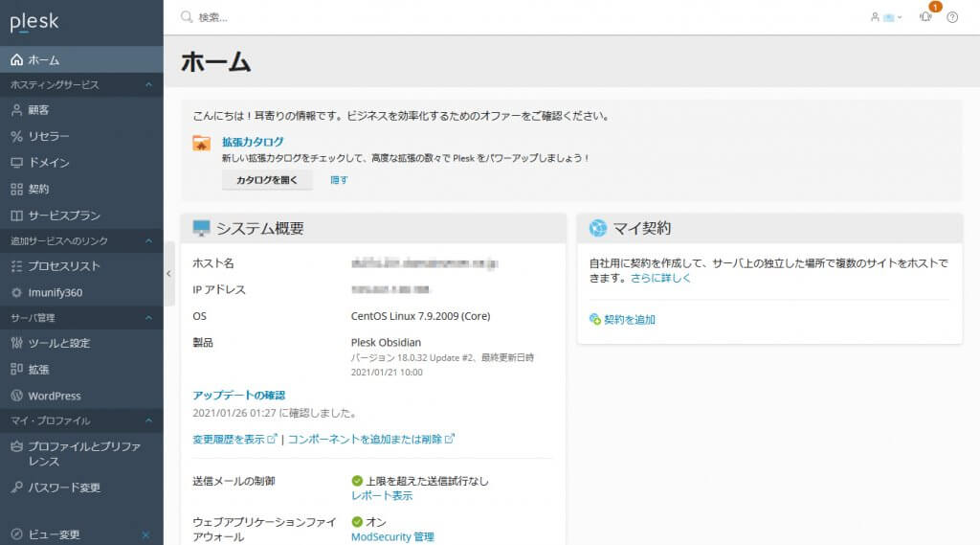This screenshot has width=980, height=545.
Task: Open the user account dropdown
Action: [886, 17]
